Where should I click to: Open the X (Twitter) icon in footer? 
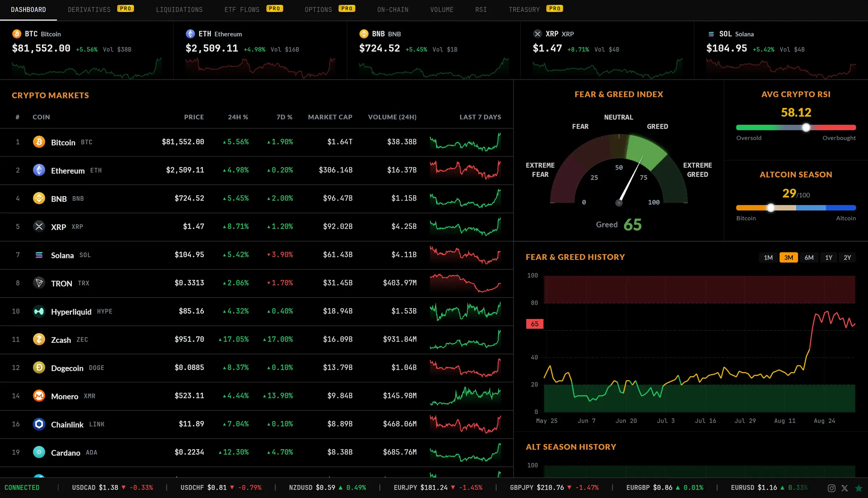845,488
